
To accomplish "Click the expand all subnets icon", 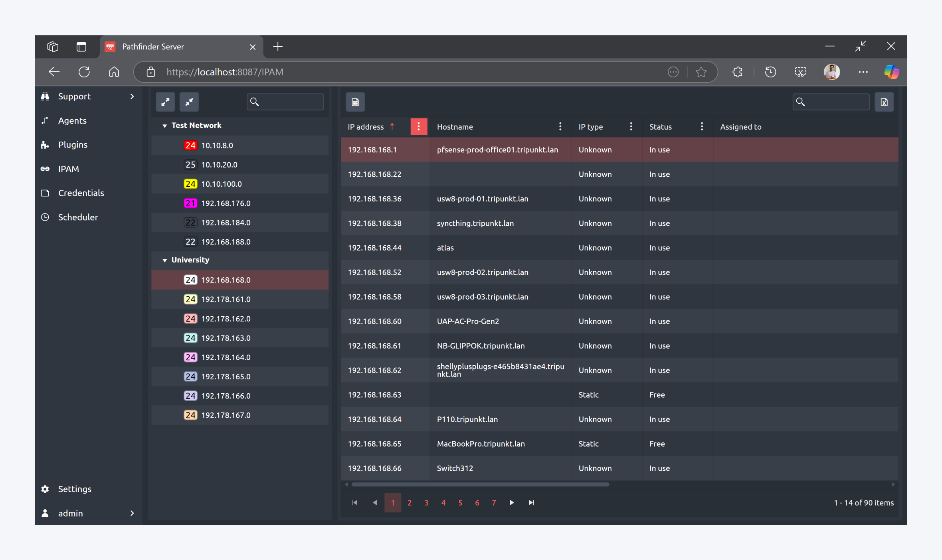I will click(x=165, y=102).
